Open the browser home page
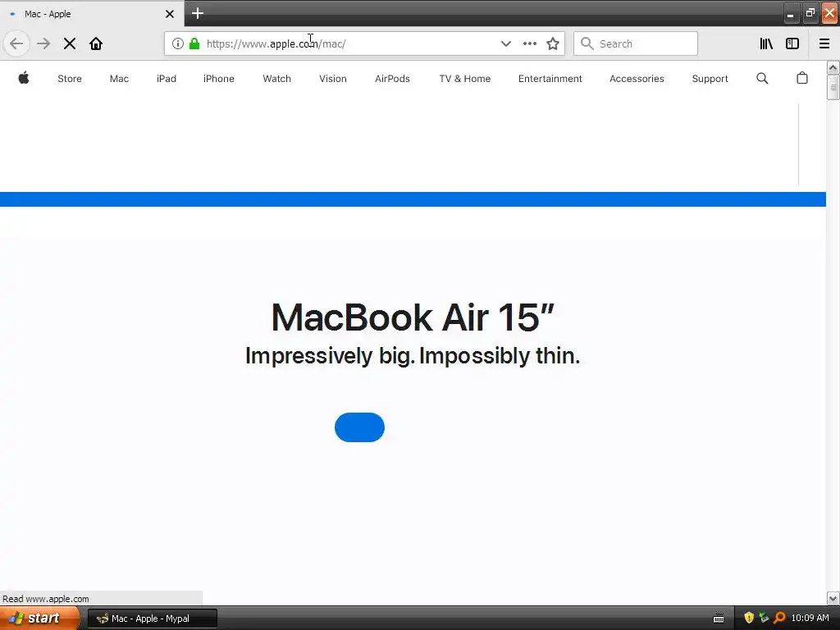Screen dimensions: 840x630 (x=96, y=43)
